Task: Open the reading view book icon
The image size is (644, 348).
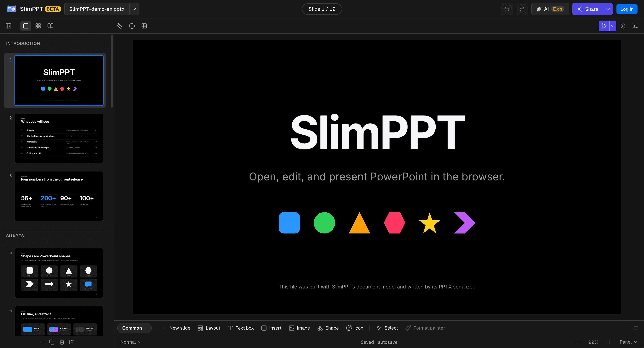Action: [50, 26]
